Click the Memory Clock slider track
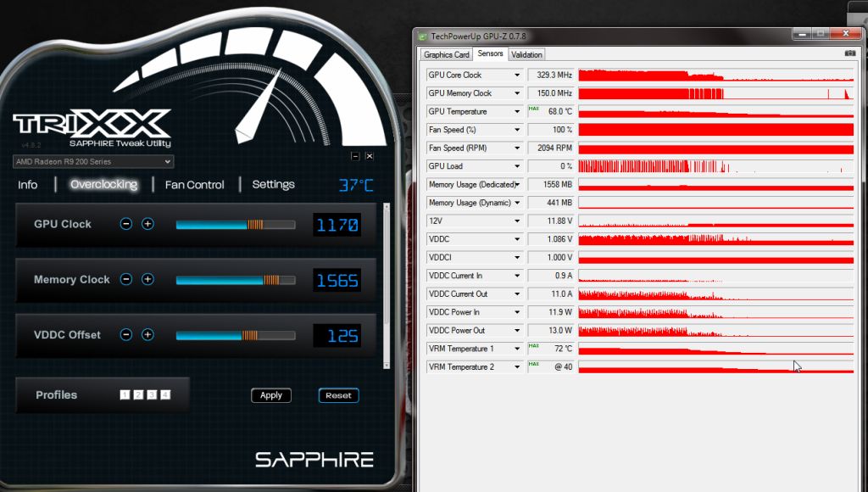Screen dimensions: 868x492 click(236, 280)
